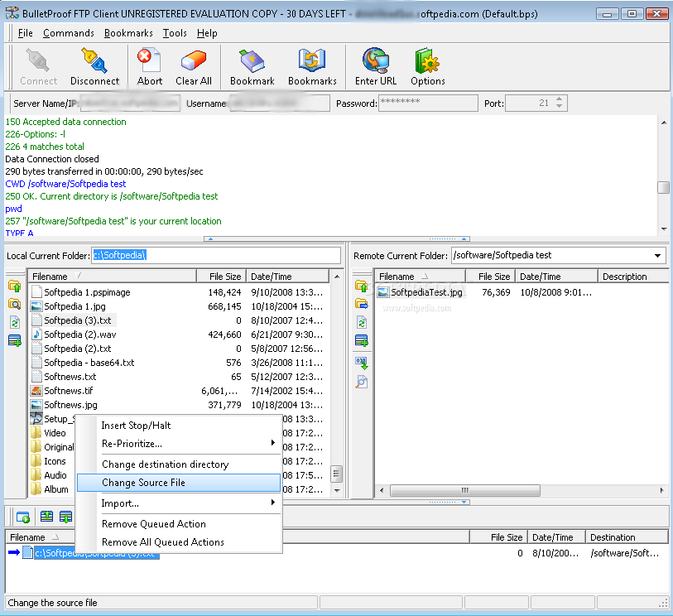Choose Remove All Queued Actions
673x616 pixels.
[x=179, y=542]
